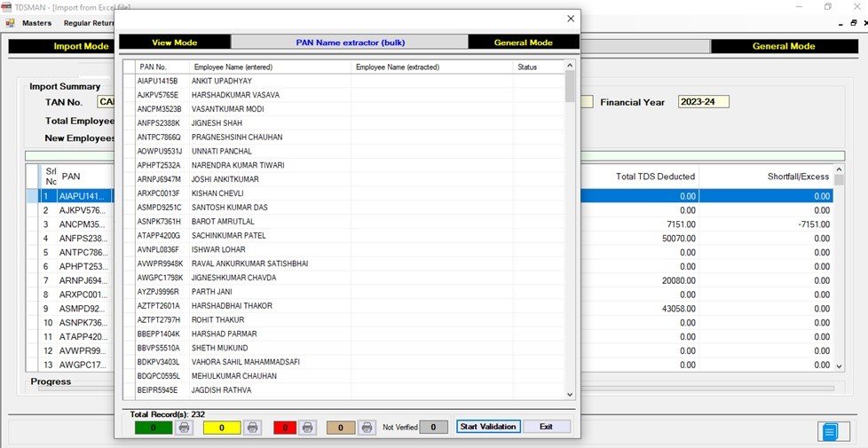Click the TDSMAN application icon in title bar

click(x=6, y=6)
